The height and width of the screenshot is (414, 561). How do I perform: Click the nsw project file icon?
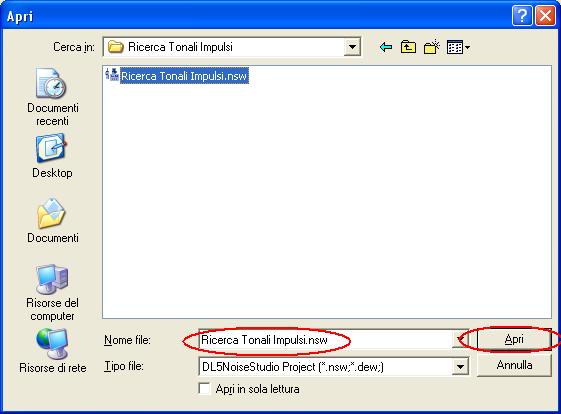tap(112, 74)
